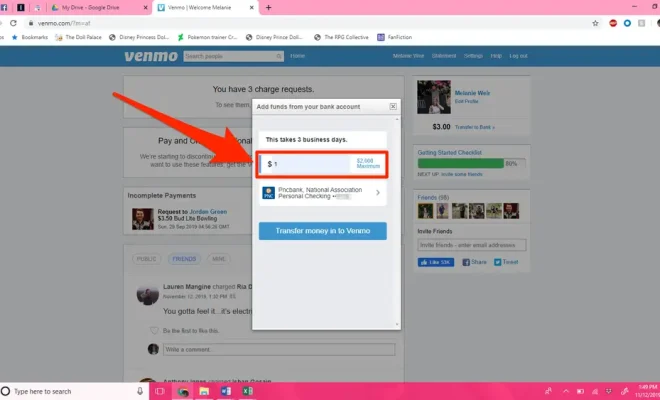Screen dimensions: 660x400
Task: Select the MINE feed tab
Action: [218, 259]
